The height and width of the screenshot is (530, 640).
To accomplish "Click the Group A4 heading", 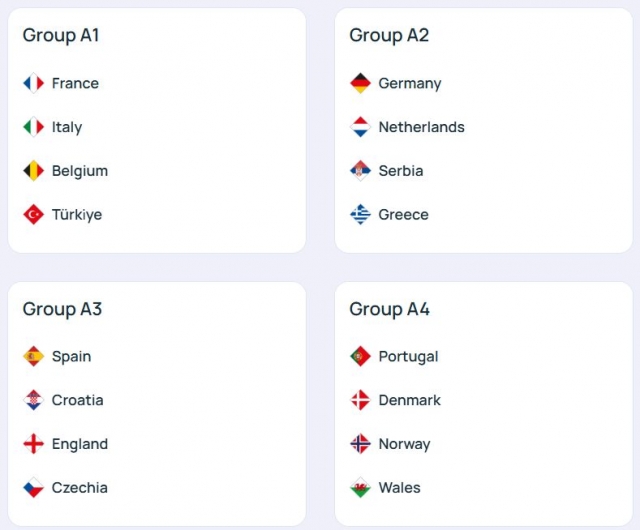I will point(389,309).
